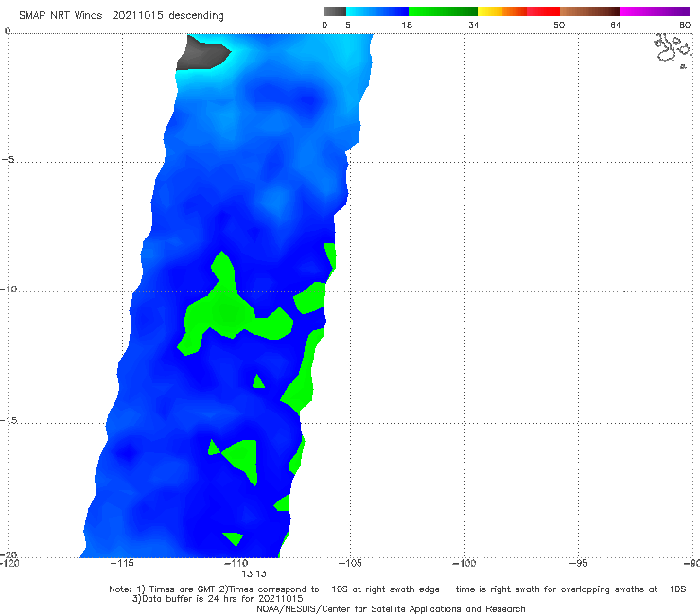700x615 pixels.
Task: Click the color bar label '34'
Action: (474, 25)
